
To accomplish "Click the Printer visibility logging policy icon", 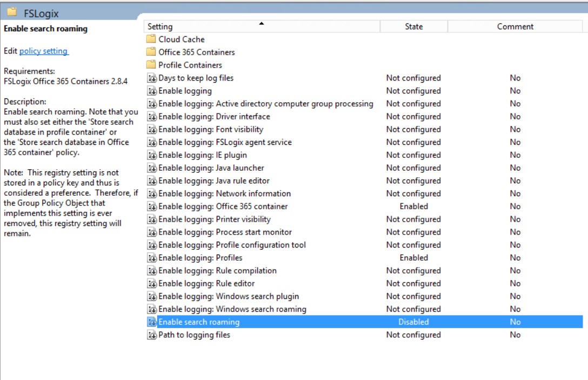I will 152,219.
